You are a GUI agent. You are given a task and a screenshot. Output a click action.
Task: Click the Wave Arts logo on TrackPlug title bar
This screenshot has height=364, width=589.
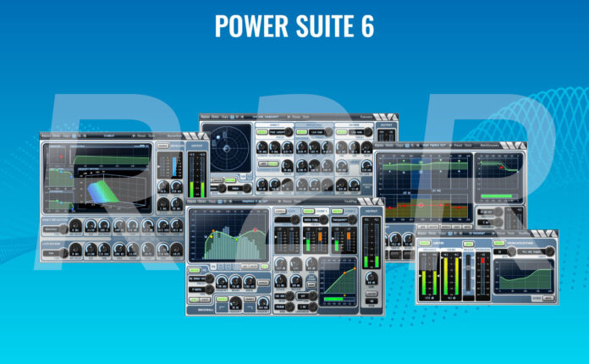pos(370,201)
